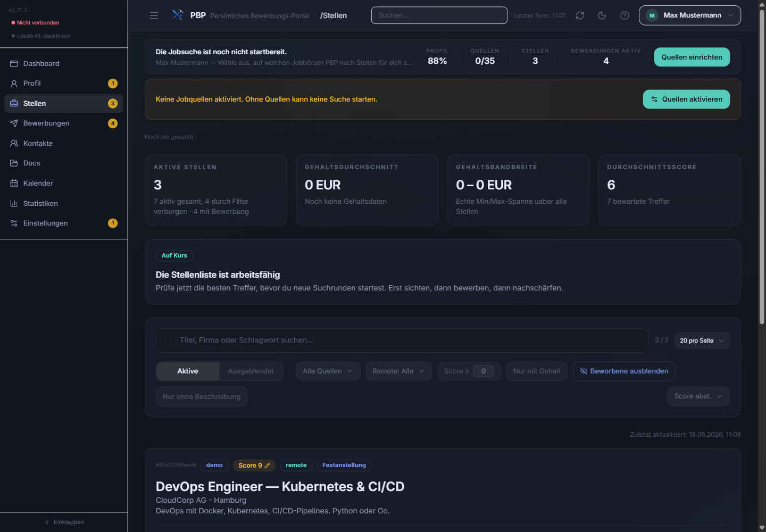This screenshot has width=766, height=532.
Task: Click the sliders icon in Quellen aktivieren
Action: [654, 99]
